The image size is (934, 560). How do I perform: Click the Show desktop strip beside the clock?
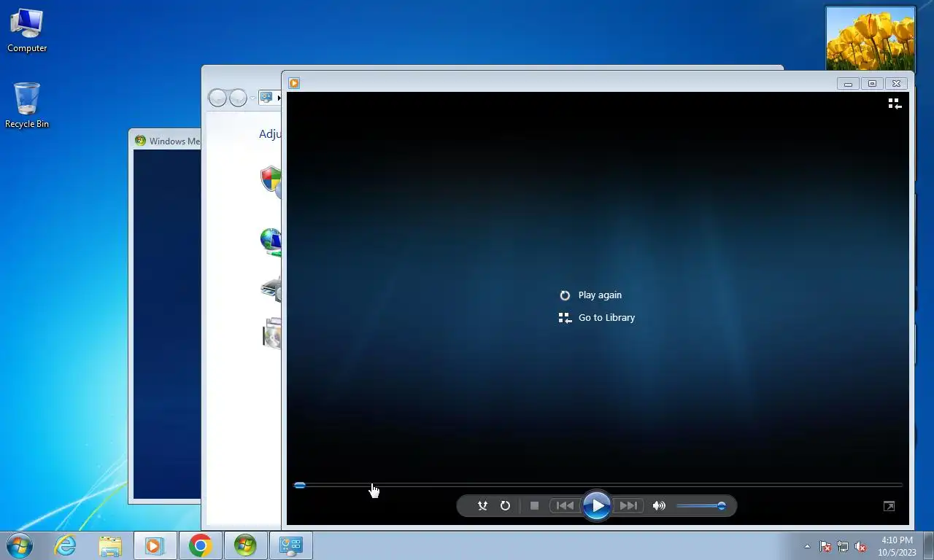point(928,545)
